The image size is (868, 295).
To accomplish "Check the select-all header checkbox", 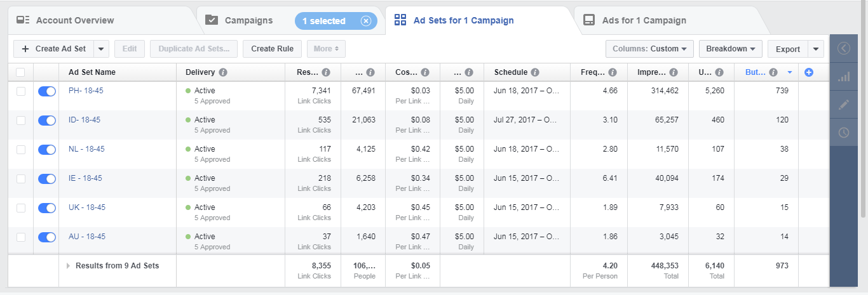I will click(x=21, y=72).
